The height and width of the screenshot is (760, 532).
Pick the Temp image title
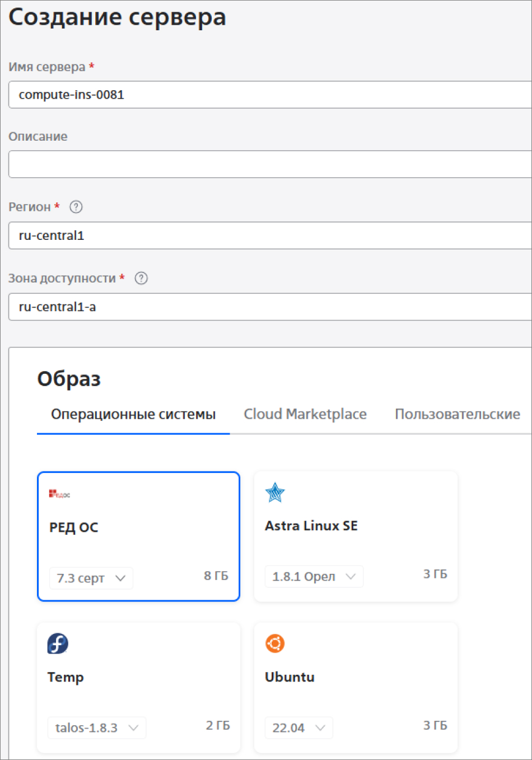coord(66,677)
